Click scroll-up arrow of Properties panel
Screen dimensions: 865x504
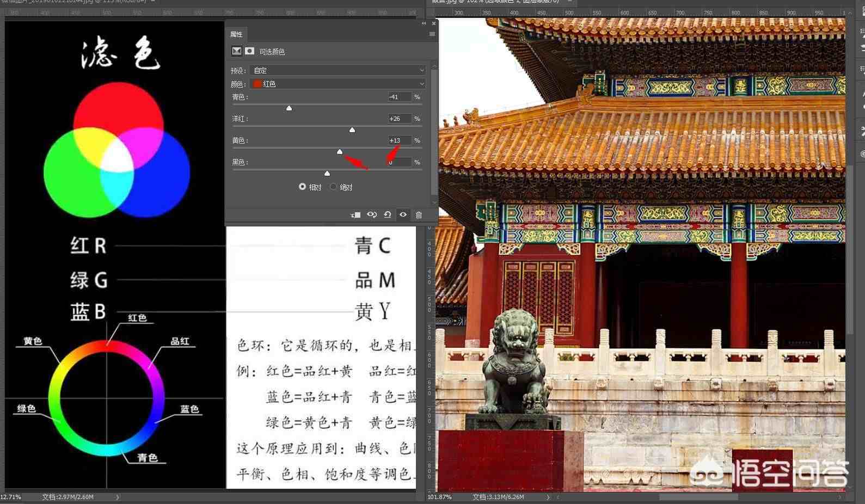pos(434,65)
